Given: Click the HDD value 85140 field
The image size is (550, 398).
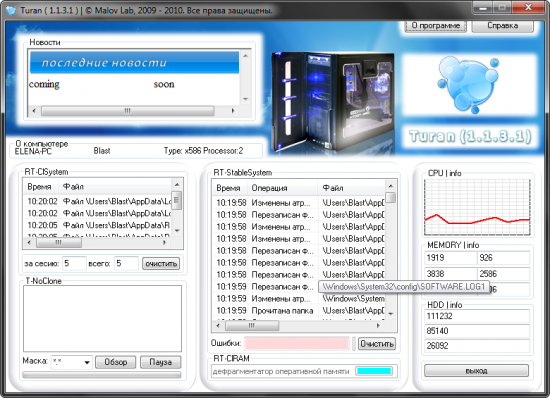Looking at the screenshot, I should 477,331.
